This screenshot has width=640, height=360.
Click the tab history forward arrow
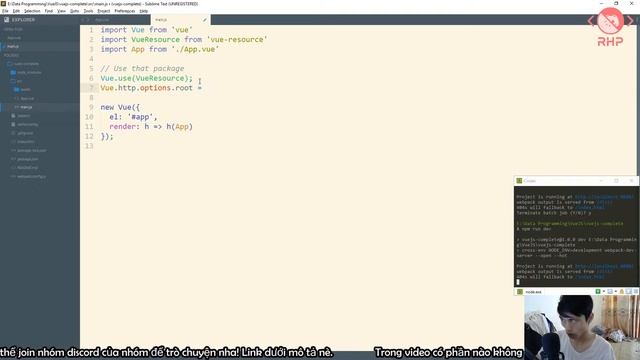click(87, 20)
